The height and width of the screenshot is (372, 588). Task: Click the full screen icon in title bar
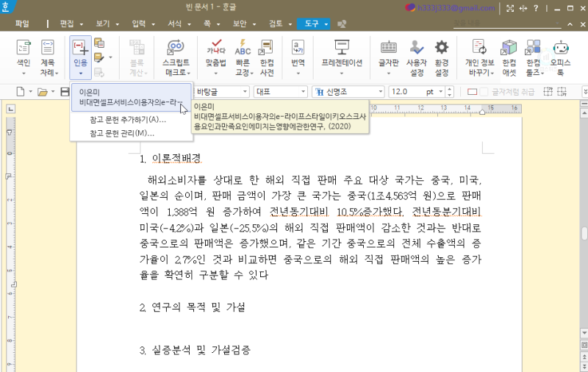[x=510, y=8]
